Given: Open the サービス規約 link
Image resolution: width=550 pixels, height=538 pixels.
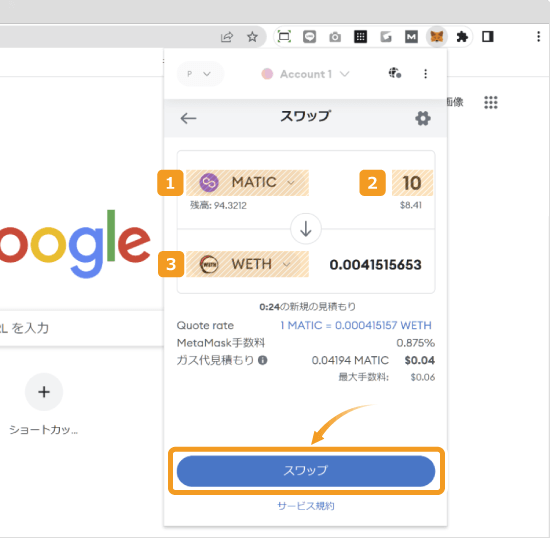Looking at the screenshot, I should pyautogui.click(x=306, y=506).
